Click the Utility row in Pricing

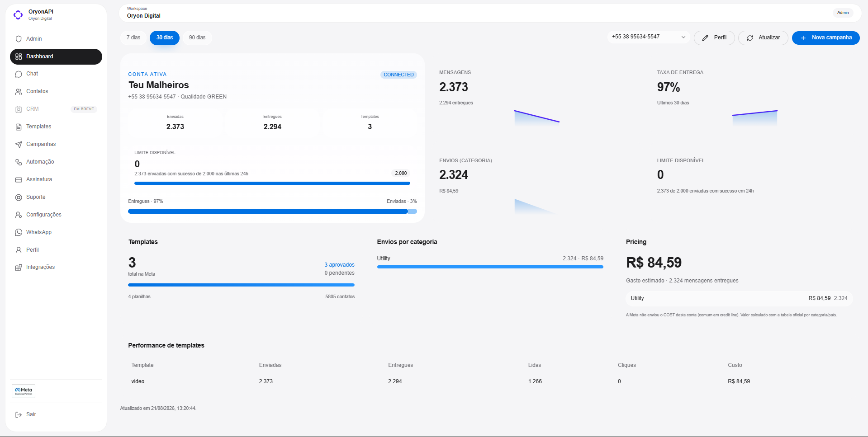[x=739, y=298]
